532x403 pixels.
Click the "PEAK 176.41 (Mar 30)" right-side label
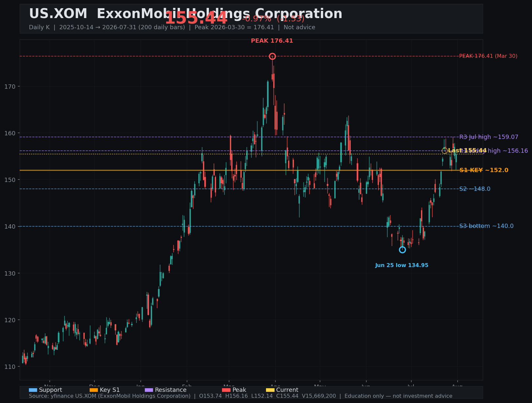488,56
